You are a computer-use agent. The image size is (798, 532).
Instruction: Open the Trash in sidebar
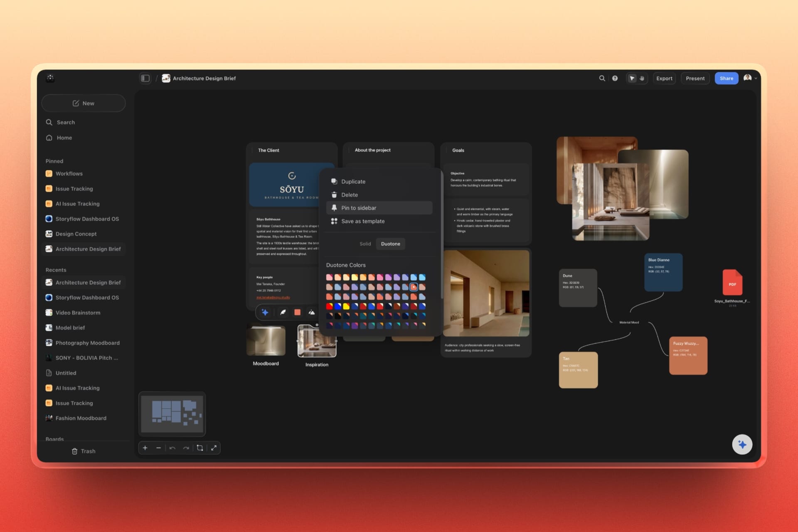(x=84, y=451)
